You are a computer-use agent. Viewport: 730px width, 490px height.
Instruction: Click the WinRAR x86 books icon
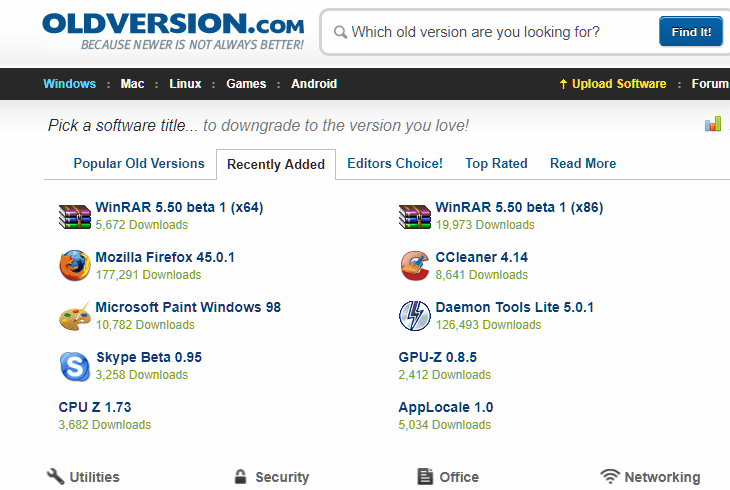(x=414, y=217)
